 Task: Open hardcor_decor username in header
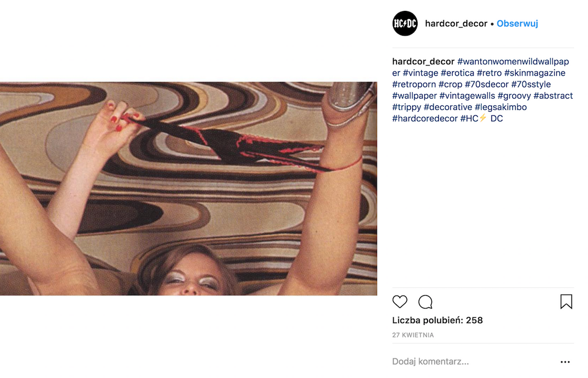(456, 23)
